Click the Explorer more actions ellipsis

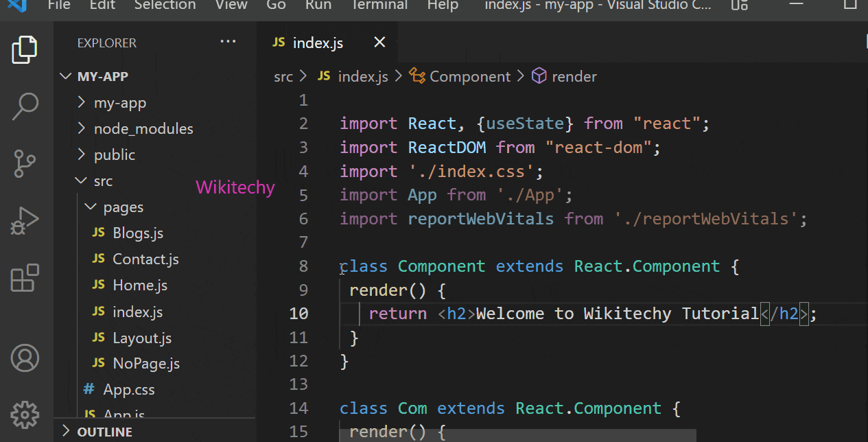coord(228,43)
